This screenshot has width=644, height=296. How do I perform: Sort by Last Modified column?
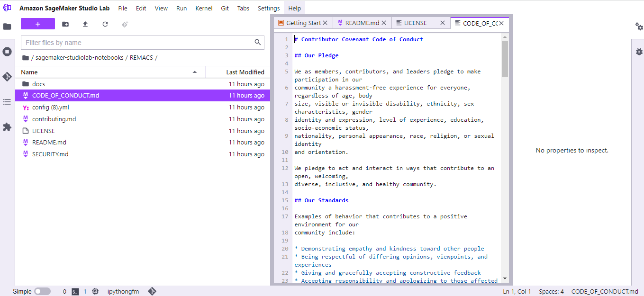[x=238, y=72]
